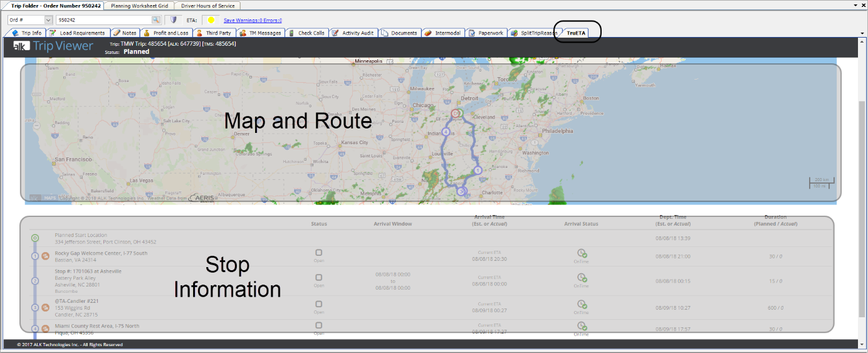Select the Trip Folder - Order Number 950242 tab
This screenshot has width=868, height=353.
click(56, 6)
